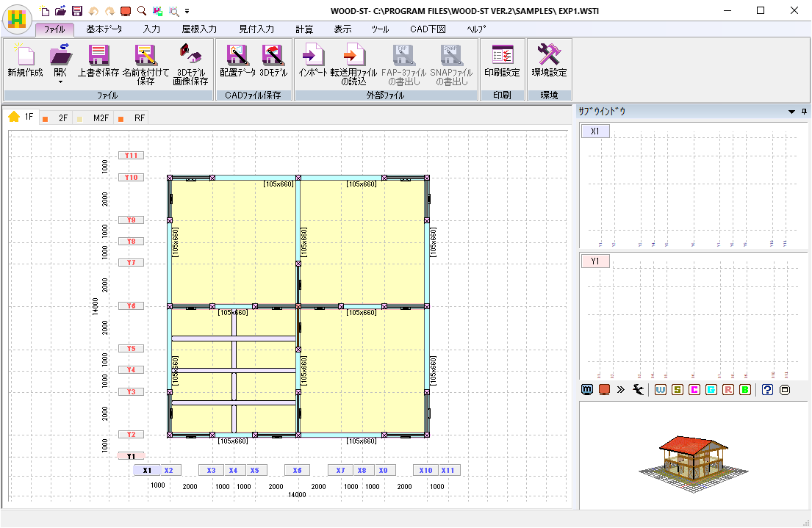Click the Y6 grid axis label button
This screenshot has height=528, width=812.
click(x=131, y=305)
